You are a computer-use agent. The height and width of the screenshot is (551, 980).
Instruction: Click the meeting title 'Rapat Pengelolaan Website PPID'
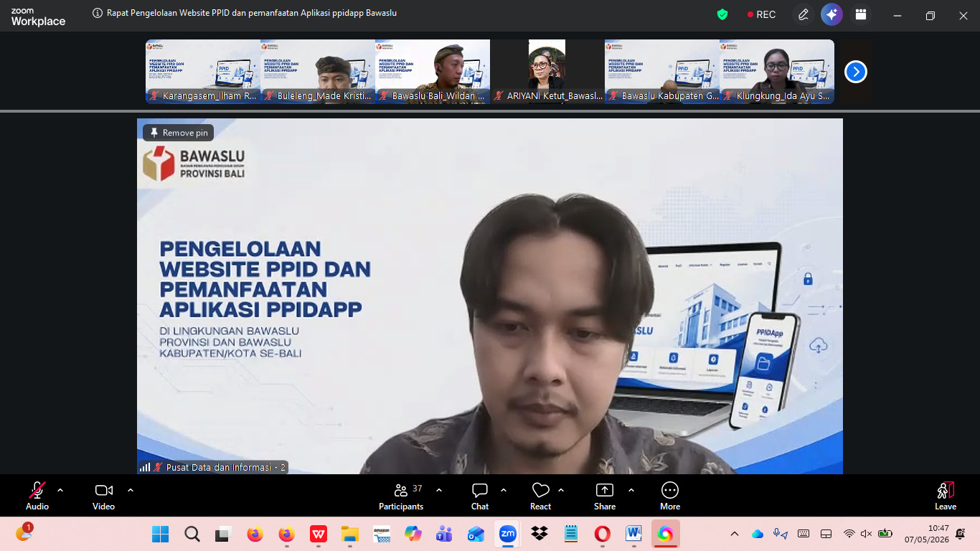[252, 13]
